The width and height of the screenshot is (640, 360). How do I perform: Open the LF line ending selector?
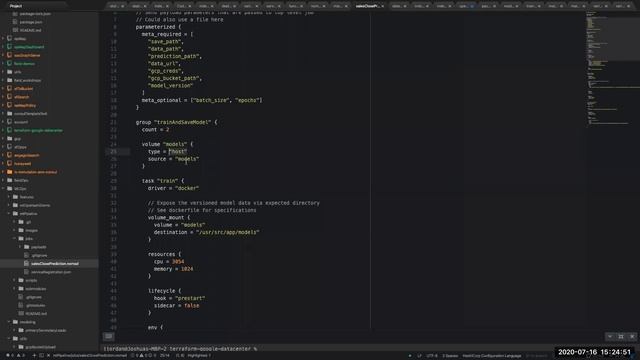pos(419,356)
